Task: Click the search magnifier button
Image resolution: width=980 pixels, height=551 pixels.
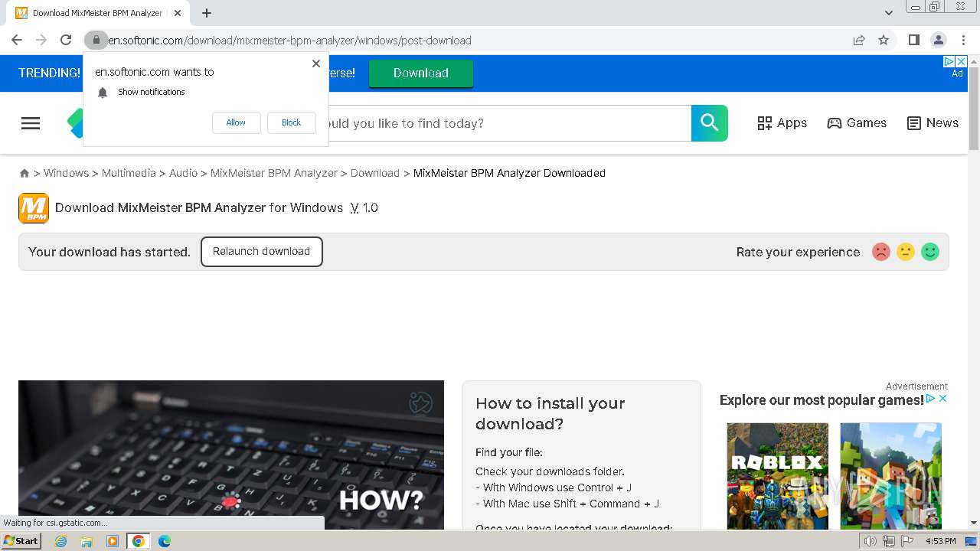Action: coord(710,123)
